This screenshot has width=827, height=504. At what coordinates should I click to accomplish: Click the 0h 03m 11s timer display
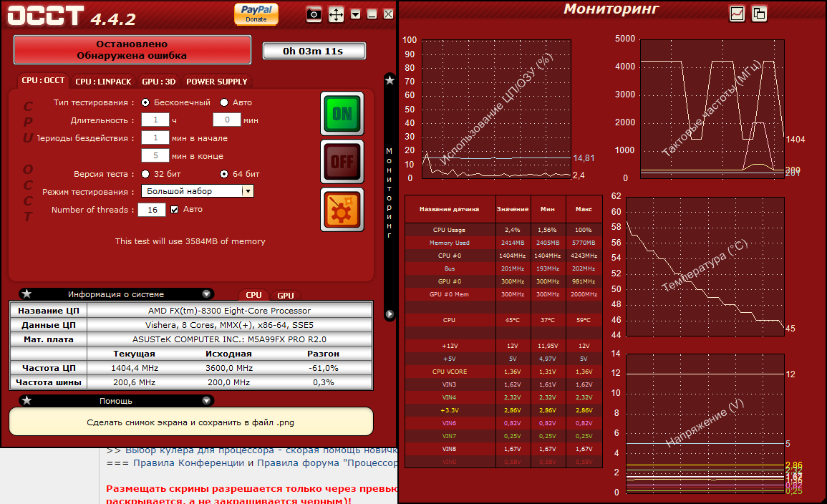[314, 51]
